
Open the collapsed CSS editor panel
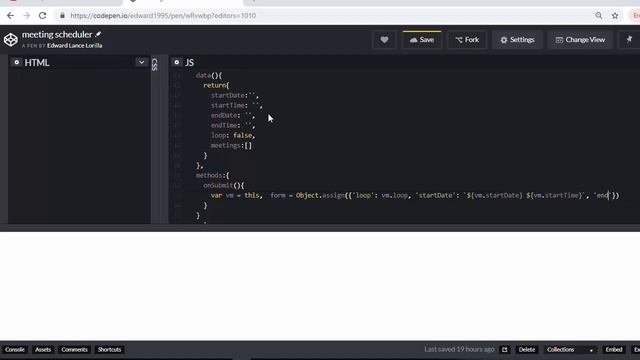click(155, 64)
